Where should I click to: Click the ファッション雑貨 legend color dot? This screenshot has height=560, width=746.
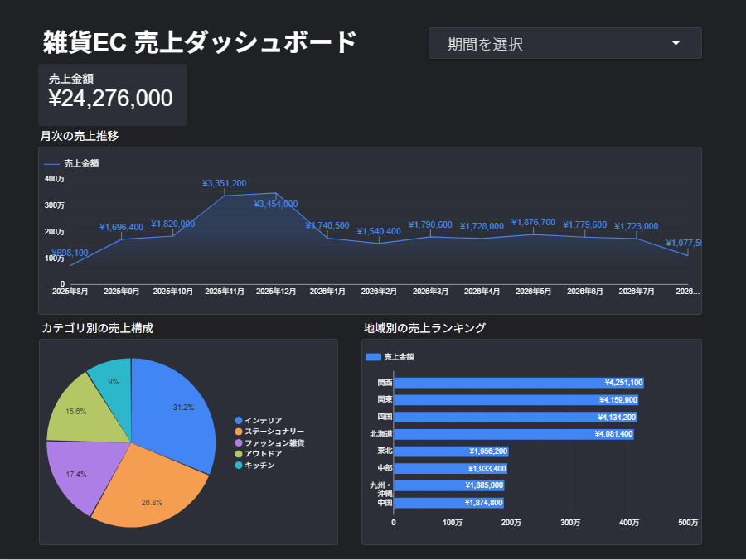click(239, 442)
